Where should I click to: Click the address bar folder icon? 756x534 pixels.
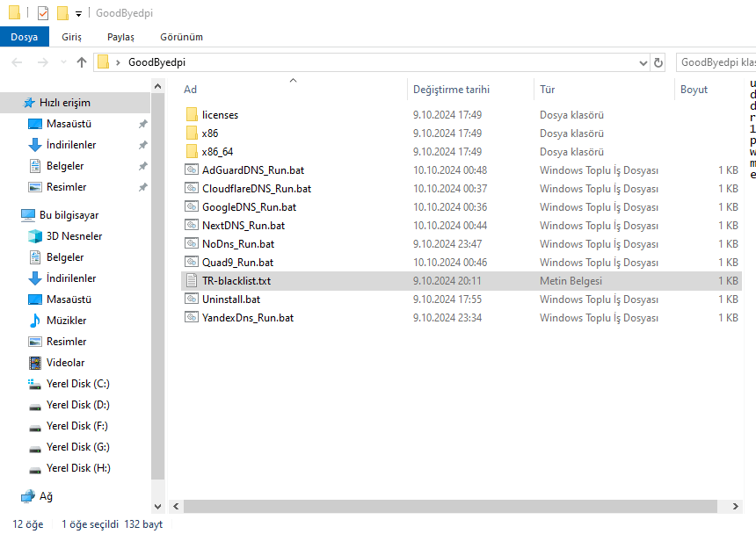pyautogui.click(x=103, y=62)
